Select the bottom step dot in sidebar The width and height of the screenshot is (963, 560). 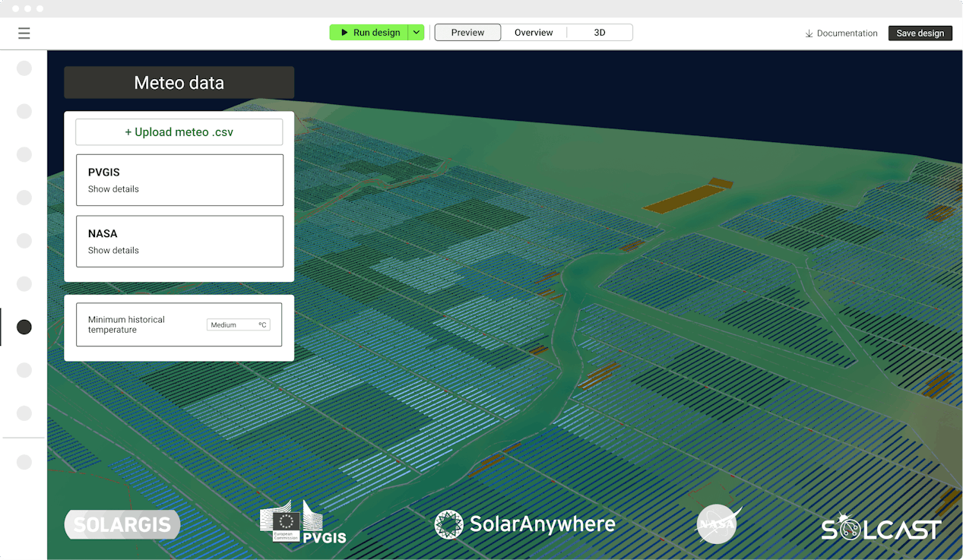(24, 461)
